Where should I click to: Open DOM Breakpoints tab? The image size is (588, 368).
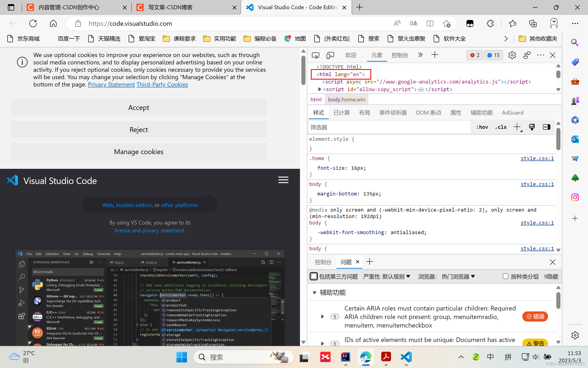pos(429,113)
